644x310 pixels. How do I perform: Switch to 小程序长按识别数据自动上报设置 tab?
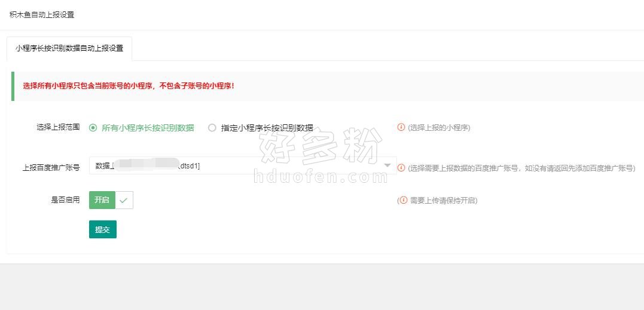(69, 48)
